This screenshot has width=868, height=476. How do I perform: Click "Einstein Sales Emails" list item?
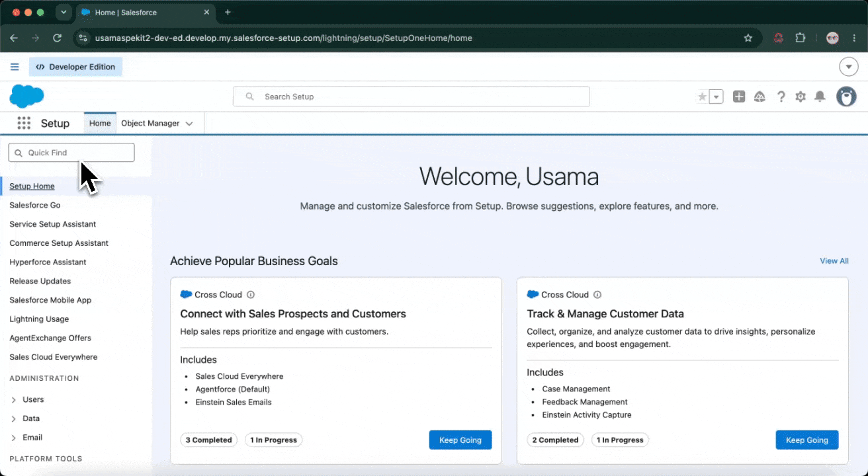234,402
